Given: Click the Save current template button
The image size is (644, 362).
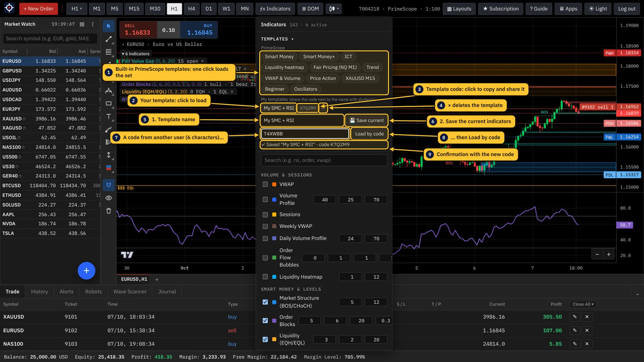Looking at the screenshot, I should pyautogui.click(x=366, y=120).
